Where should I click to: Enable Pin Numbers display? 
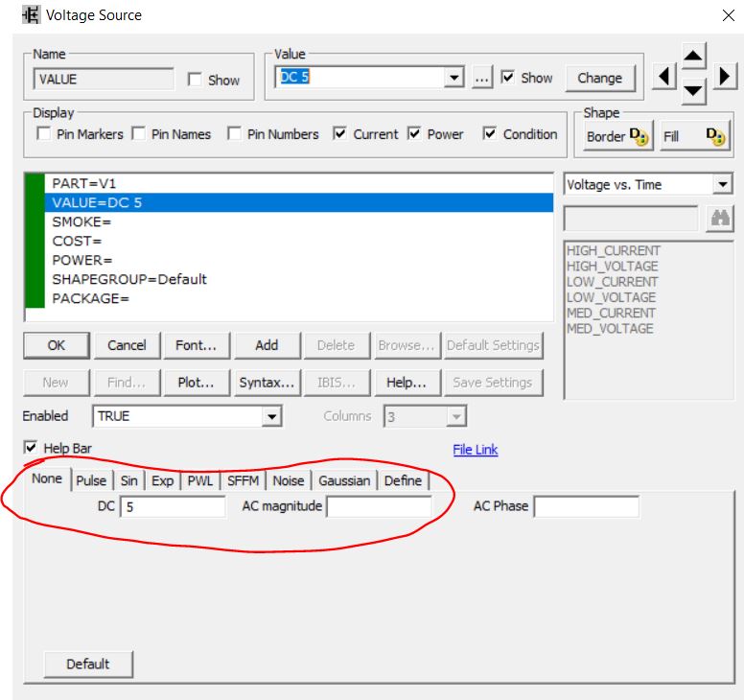click(234, 133)
